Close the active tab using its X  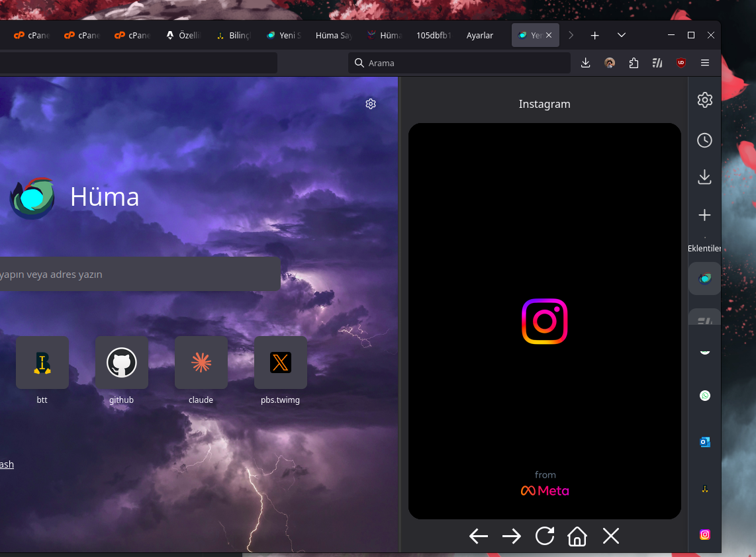pyautogui.click(x=549, y=35)
